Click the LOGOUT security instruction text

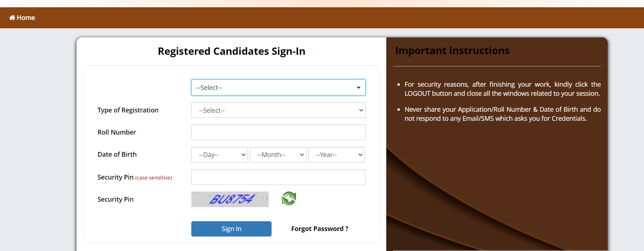tap(502, 89)
